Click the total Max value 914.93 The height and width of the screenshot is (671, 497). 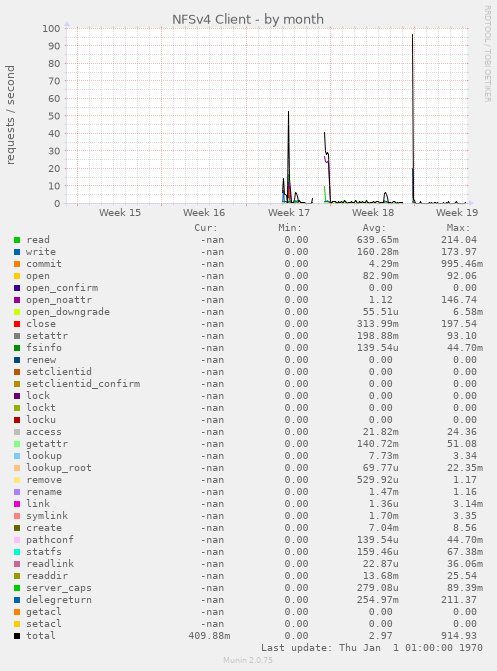tap(459, 636)
